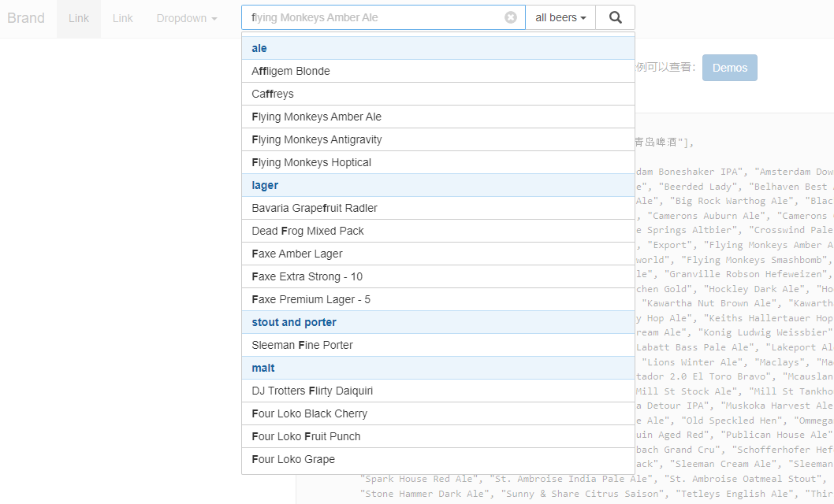The image size is (834, 504).
Task: Pick 'Four Loko Grape' suggestion
Action: [438, 459]
